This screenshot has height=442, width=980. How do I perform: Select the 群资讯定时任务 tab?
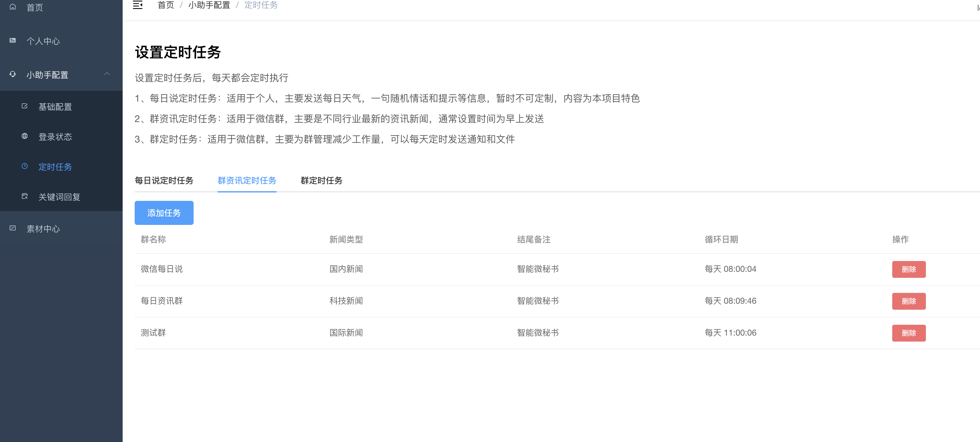tap(247, 181)
